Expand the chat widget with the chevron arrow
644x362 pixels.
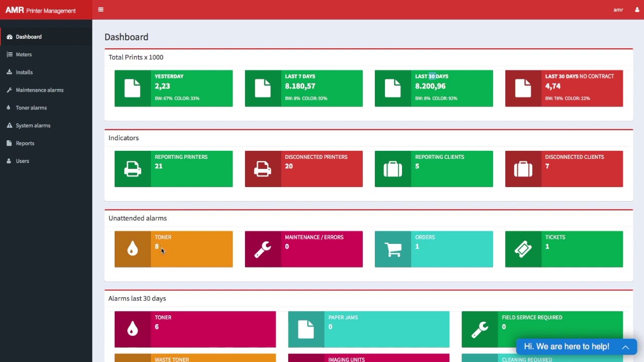tap(625, 347)
